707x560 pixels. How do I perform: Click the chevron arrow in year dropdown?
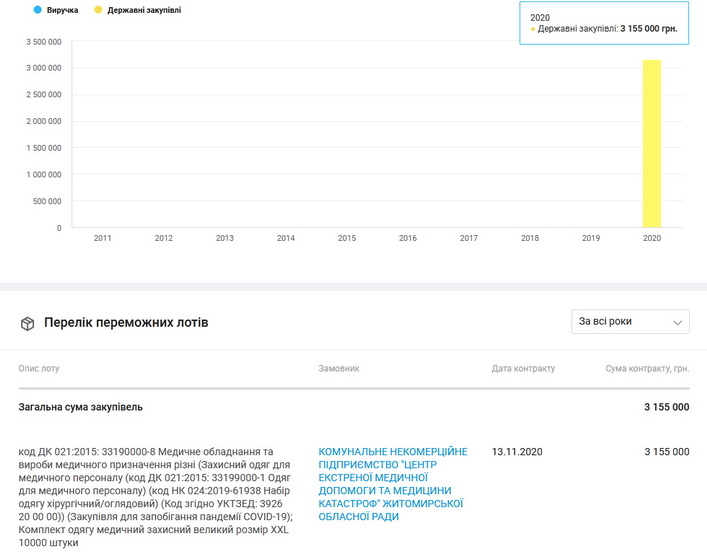pos(678,323)
